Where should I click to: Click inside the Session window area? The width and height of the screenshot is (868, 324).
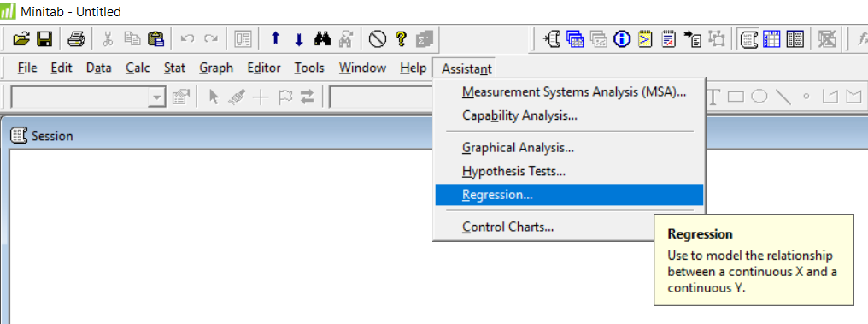tap(221, 235)
